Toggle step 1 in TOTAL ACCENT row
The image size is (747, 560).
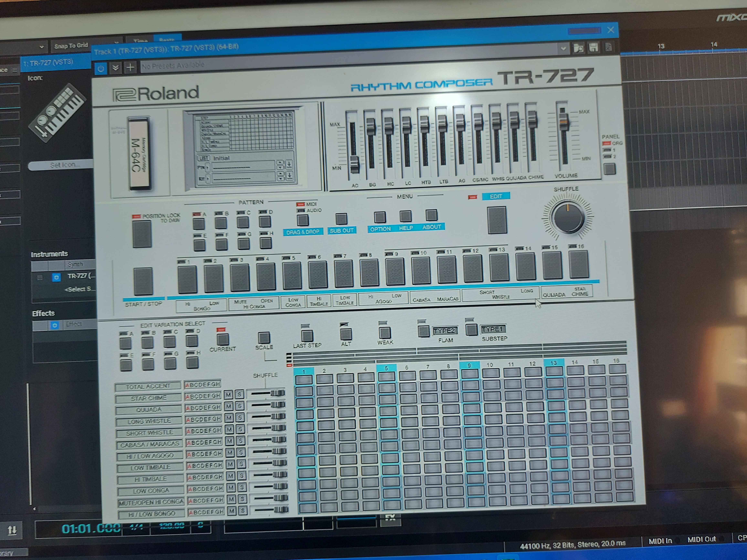tap(304, 380)
